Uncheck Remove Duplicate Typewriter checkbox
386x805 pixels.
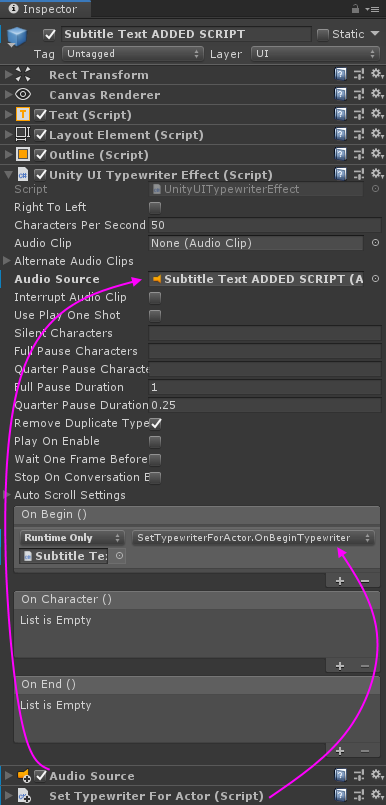155,424
